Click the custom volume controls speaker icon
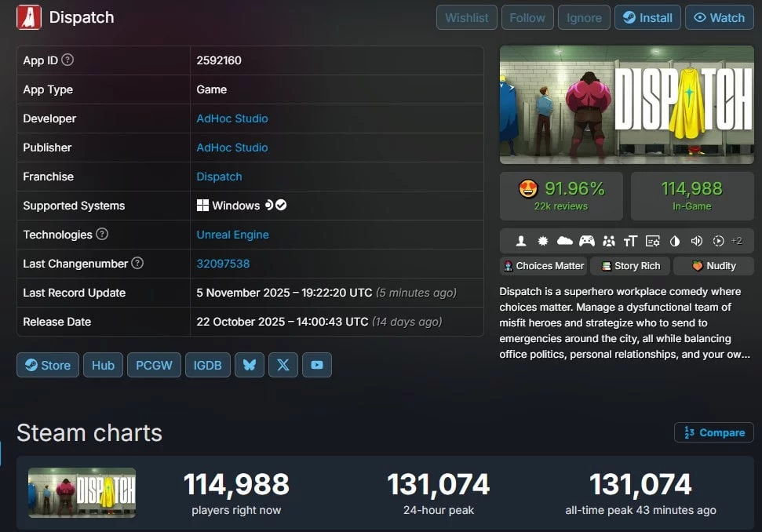 tap(696, 241)
